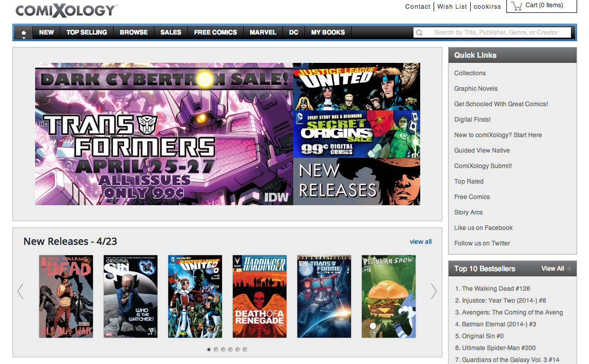
Task: Select the third carousel page dot
Action: (x=223, y=350)
